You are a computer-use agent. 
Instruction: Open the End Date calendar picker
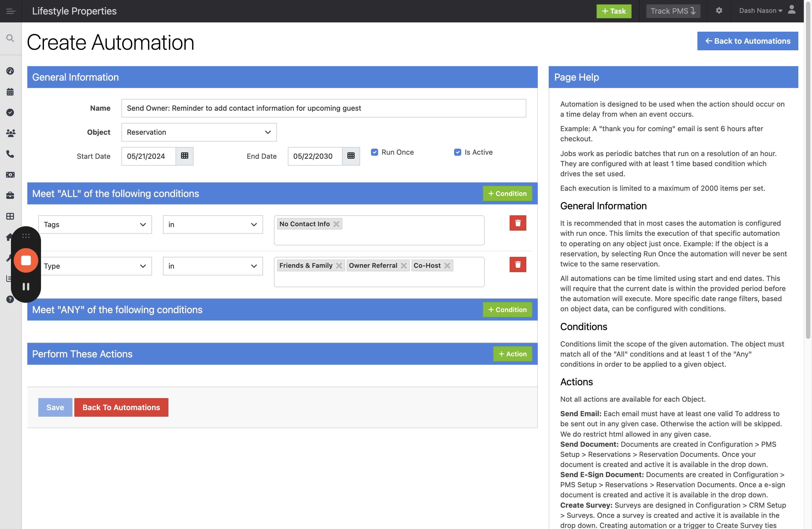(x=351, y=156)
